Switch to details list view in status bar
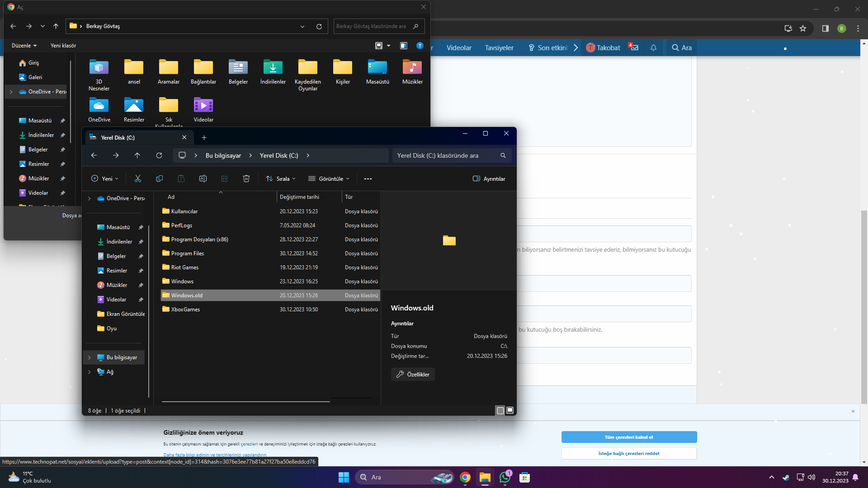The height and width of the screenshot is (488, 868). tap(500, 410)
